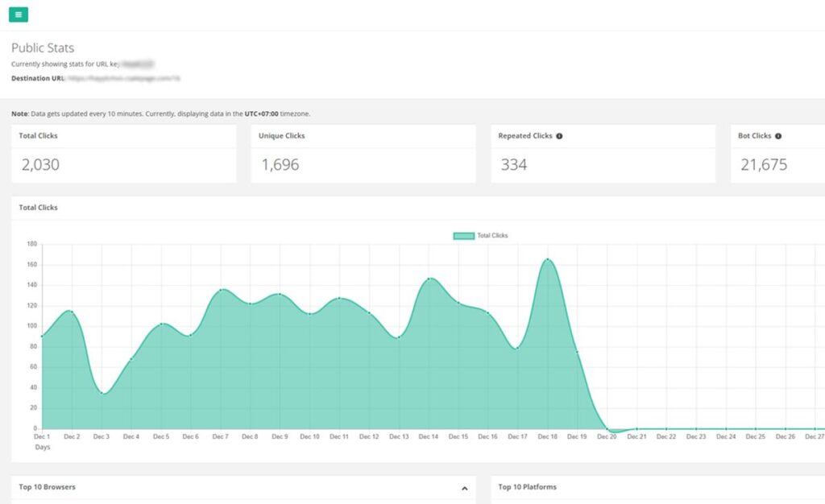The width and height of the screenshot is (825, 504).
Task: Click the Dec 14 data point on chart
Action: tap(429, 279)
